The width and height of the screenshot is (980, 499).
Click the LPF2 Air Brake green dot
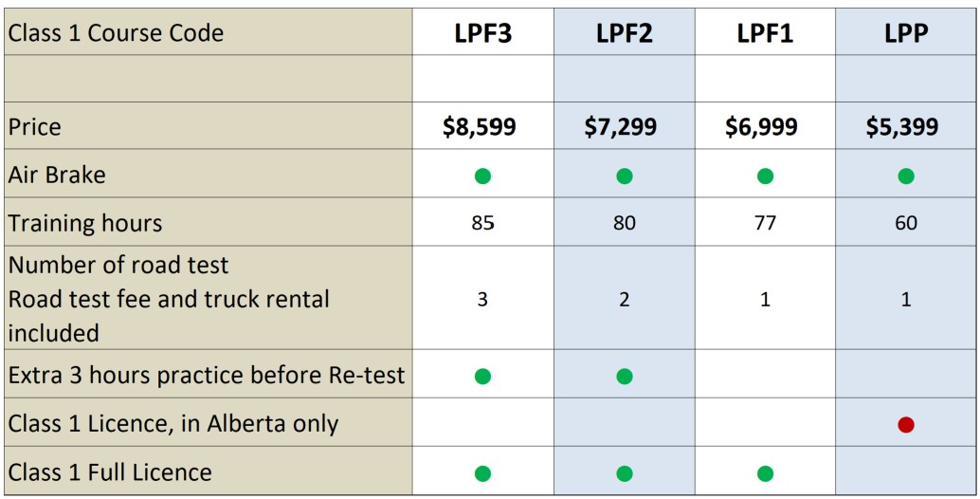coord(624,176)
